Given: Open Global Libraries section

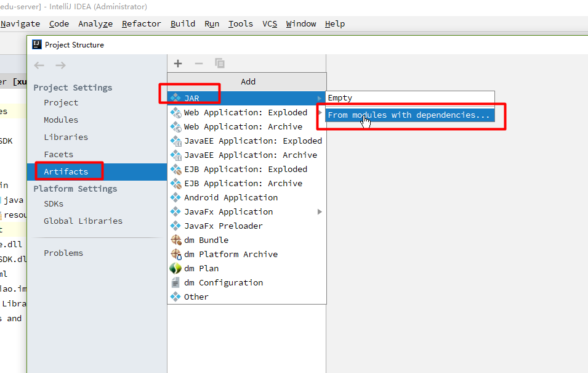Looking at the screenshot, I should pyautogui.click(x=83, y=221).
